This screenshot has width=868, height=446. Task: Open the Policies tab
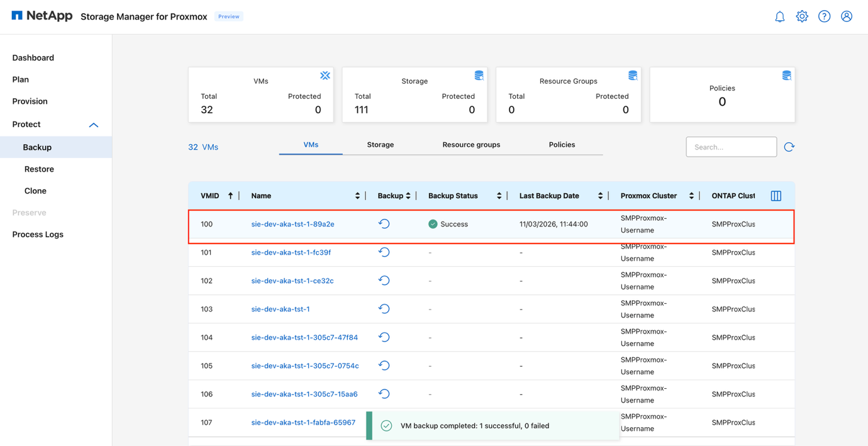(562, 144)
